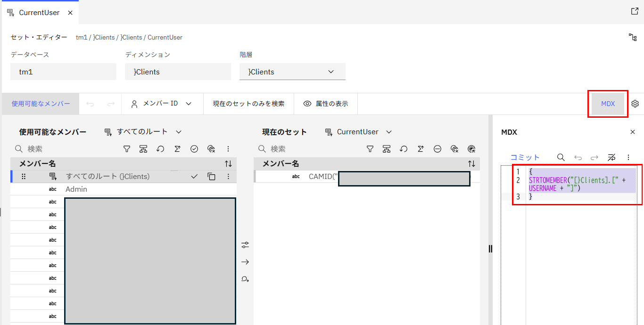Click sigma icon in current set toolbar
This screenshot has width=644, height=325.
421,149
